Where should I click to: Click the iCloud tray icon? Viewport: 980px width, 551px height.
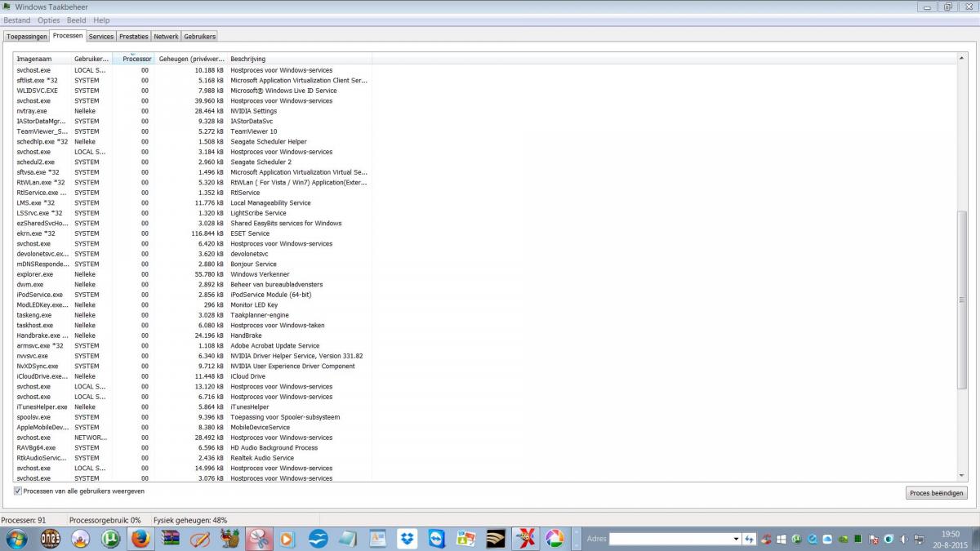coord(827,539)
